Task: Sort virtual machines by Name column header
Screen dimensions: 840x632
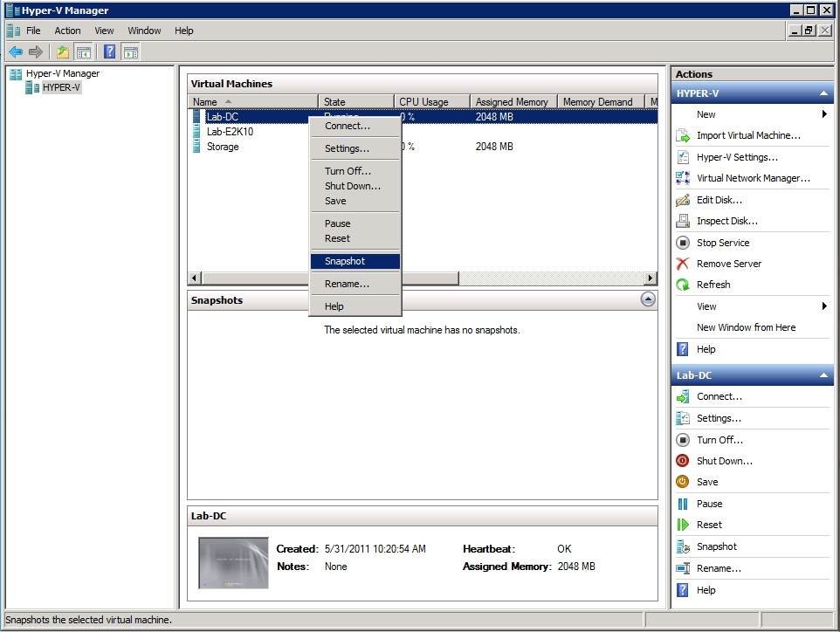Action: click(252, 102)
